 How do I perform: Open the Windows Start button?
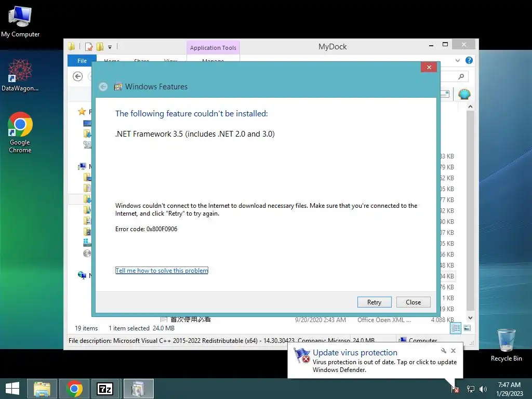[x=12, y=389]
